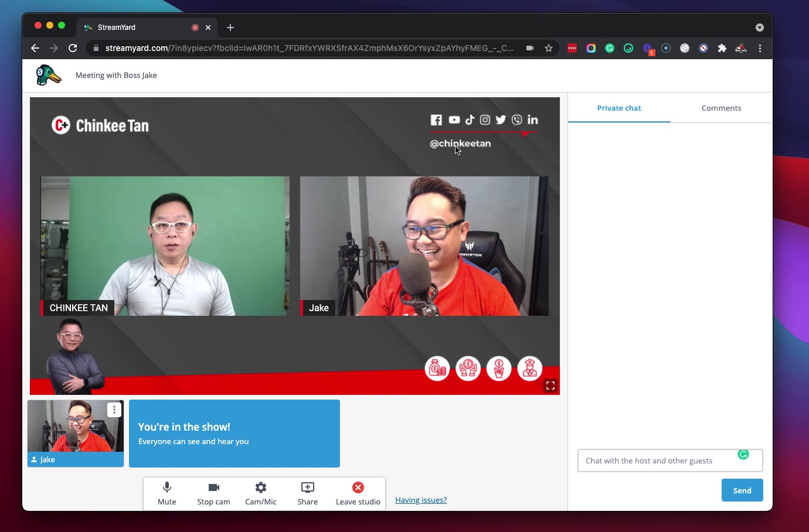Open the camera permission icon in address bar
The image size is (809, 532).
[x=530, y=48]
